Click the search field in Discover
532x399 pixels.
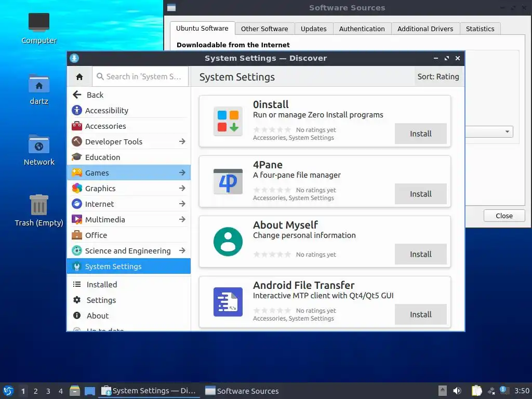coord(140,77)
